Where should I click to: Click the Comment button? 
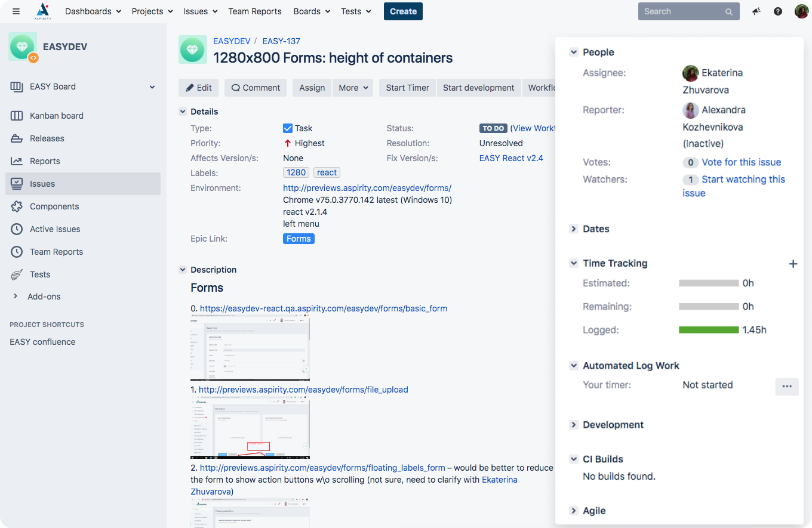[256, 88]
